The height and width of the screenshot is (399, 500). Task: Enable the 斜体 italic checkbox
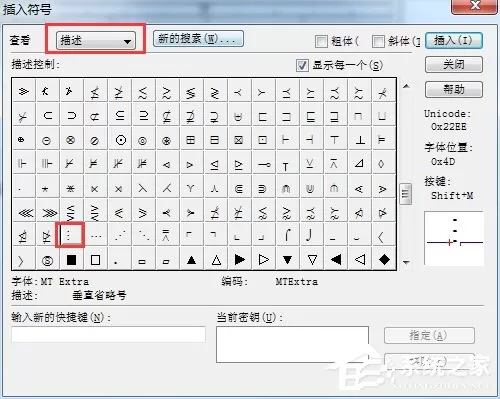(378, 41)
